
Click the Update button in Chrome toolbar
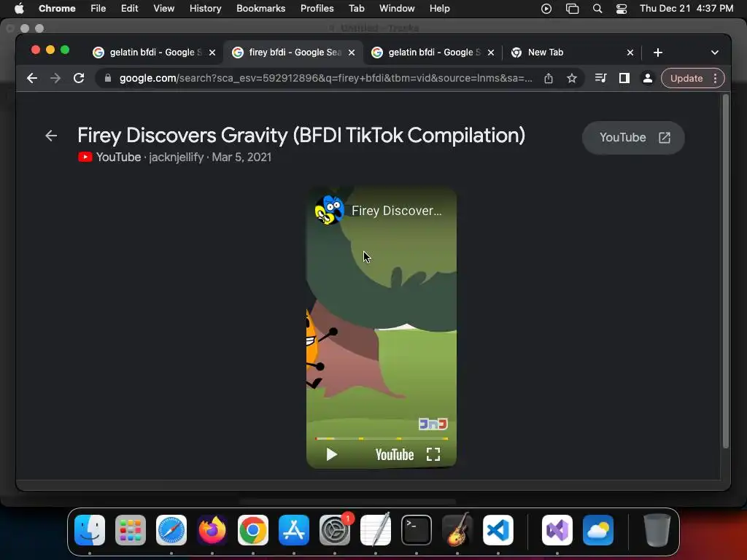(686, 79)
